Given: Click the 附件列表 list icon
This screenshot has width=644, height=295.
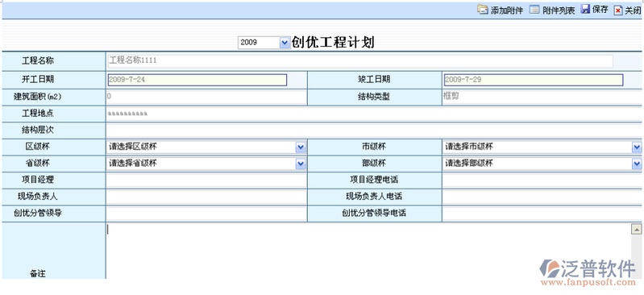Looking at the screenshot, I should pyautogui.click(x=534, y=10).
